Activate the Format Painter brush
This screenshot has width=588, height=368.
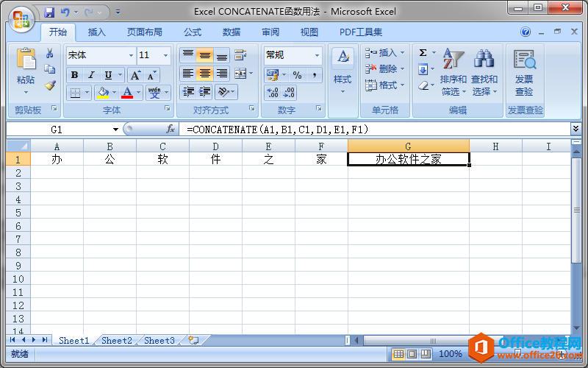[x=49, y=85]
